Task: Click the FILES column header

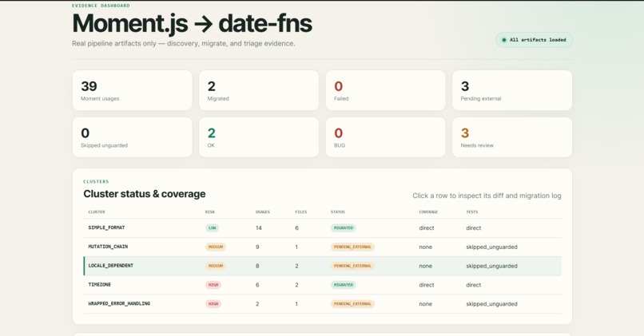Action: tap(301, 212)
